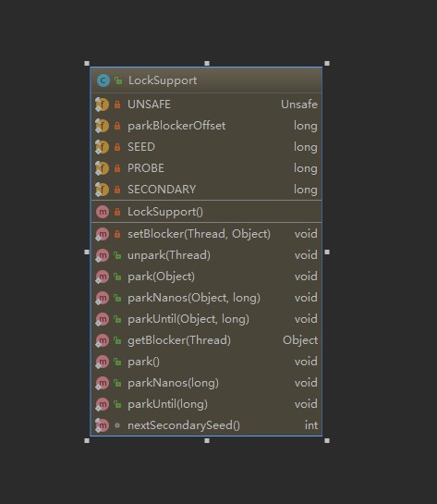Click the method icon of parkUntil(long)
Image resolution: width=437 pixels, height=504 pixels.
click(x=103, y=404)
